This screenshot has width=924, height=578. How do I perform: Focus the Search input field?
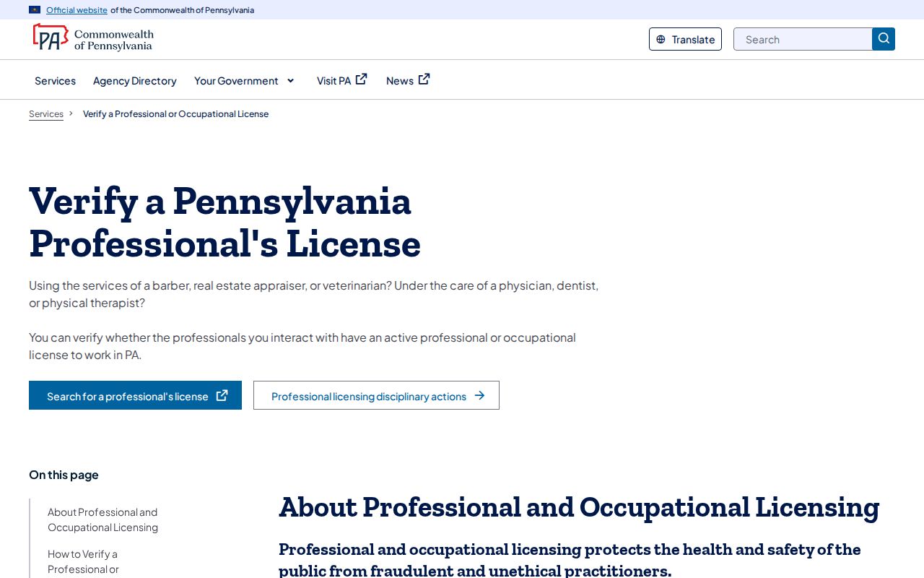coord(803,39)
